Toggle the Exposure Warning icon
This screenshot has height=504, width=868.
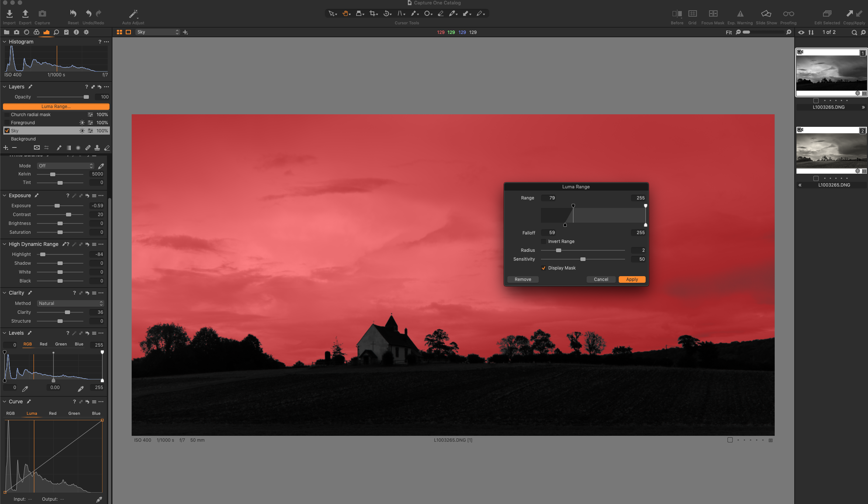[740, 14]
